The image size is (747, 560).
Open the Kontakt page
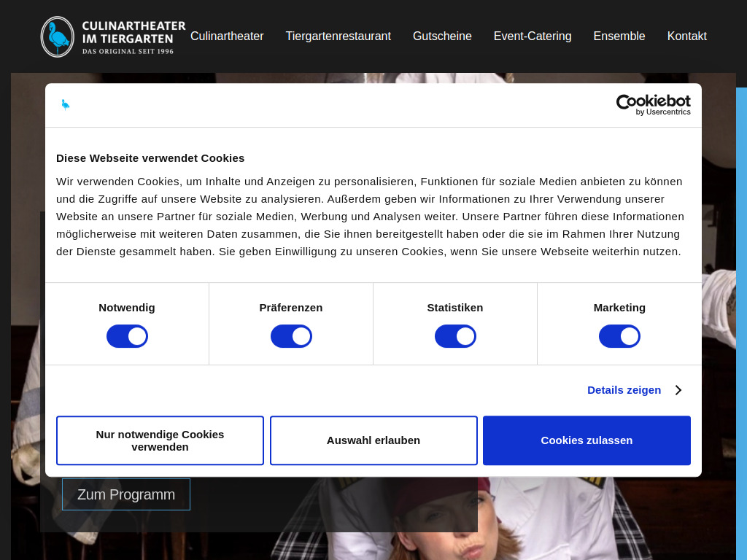point(686,36)
